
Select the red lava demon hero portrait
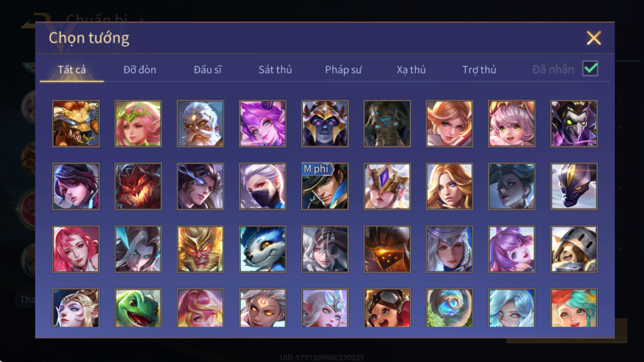coord(138,186)
